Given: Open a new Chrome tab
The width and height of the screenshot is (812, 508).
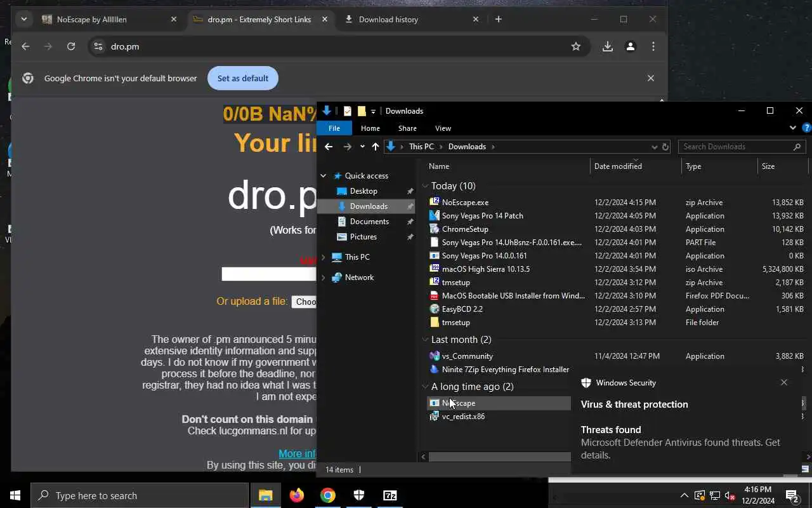Looking at the screenshot, I should coord(498,19).
